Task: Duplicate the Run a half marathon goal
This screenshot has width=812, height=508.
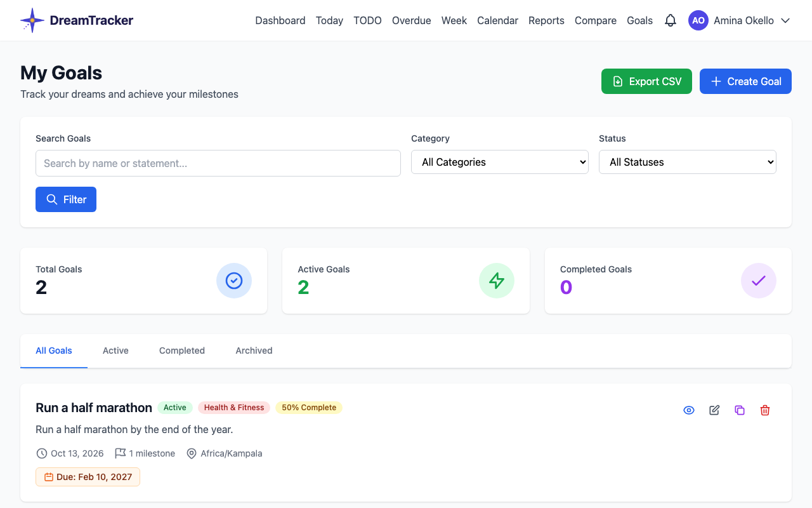Action: tap(740, 410)
